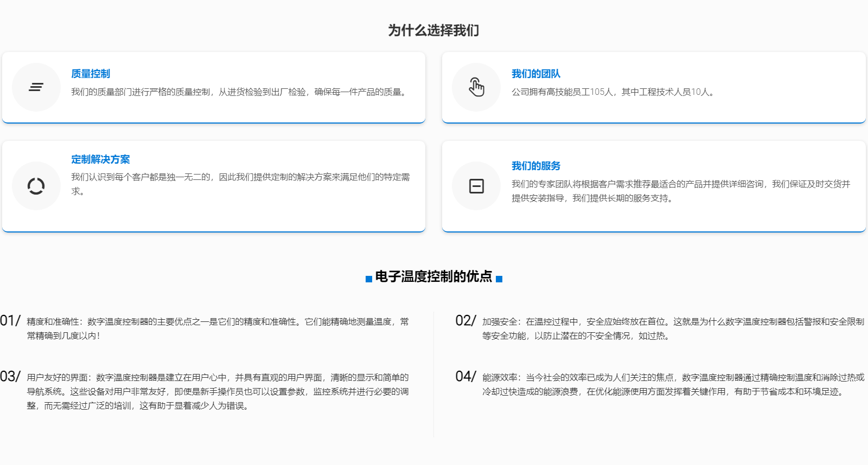Viewport: 868px width, 465px height.
Task: Open the 我们的团队 heading link
Action: point(535,74)
